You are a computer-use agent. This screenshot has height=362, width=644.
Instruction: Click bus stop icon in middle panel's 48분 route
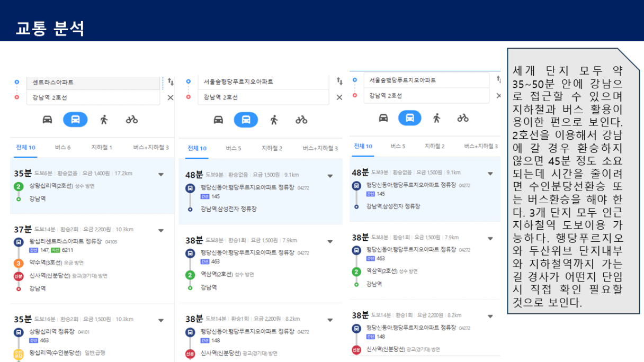coord(190,188)
